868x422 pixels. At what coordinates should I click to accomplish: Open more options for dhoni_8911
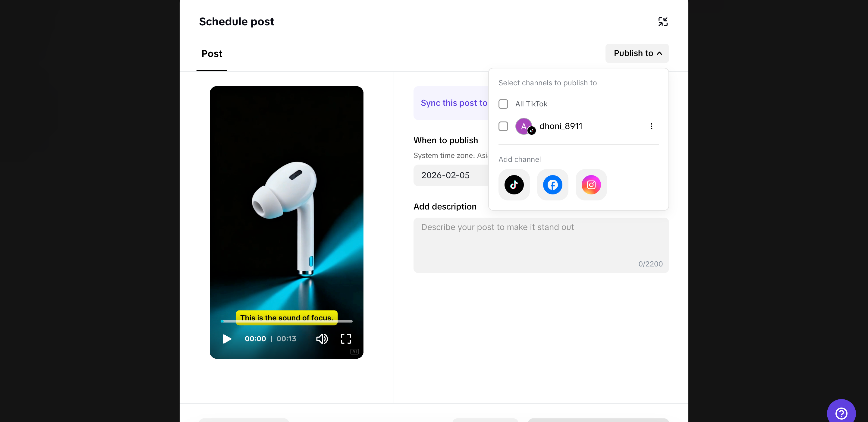[651, 126]
